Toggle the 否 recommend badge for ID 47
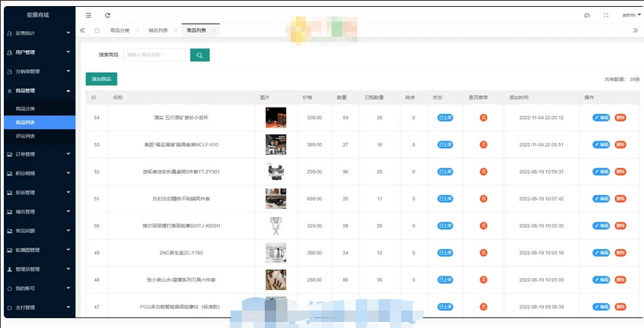The width and height of the screenshot is (644, 328). coord(483,307)
